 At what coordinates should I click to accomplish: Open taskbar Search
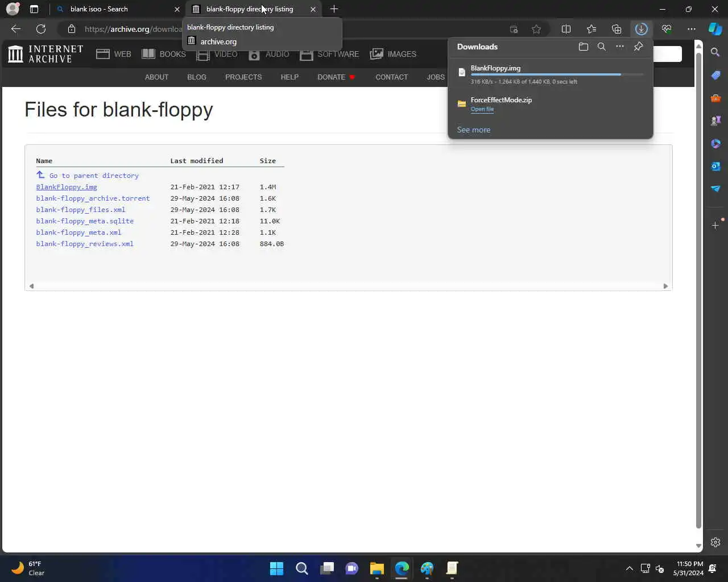302,568
